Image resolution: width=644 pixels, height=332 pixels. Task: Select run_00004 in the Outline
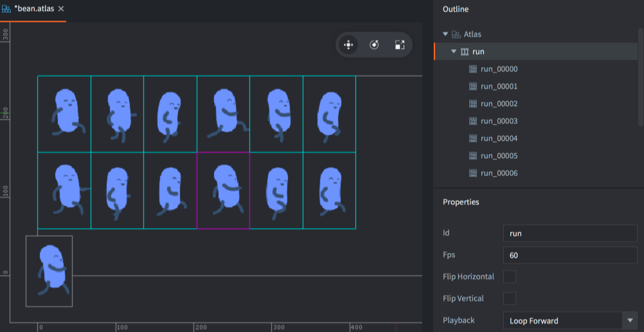tap(499, 139)
